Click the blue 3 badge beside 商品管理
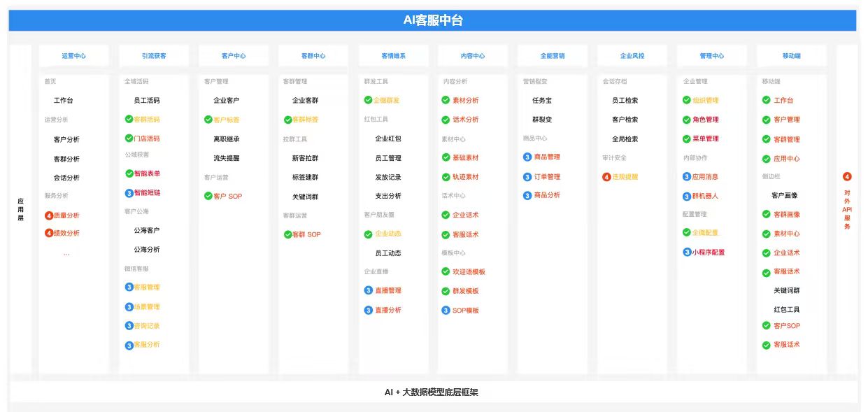Screen dimensions: 868x412 [x=527, y=157]
